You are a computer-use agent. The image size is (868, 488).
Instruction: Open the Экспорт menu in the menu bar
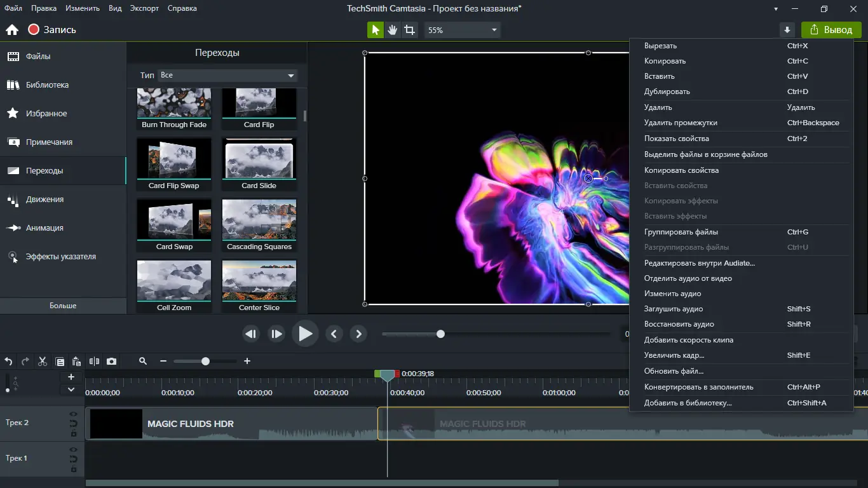144,8
